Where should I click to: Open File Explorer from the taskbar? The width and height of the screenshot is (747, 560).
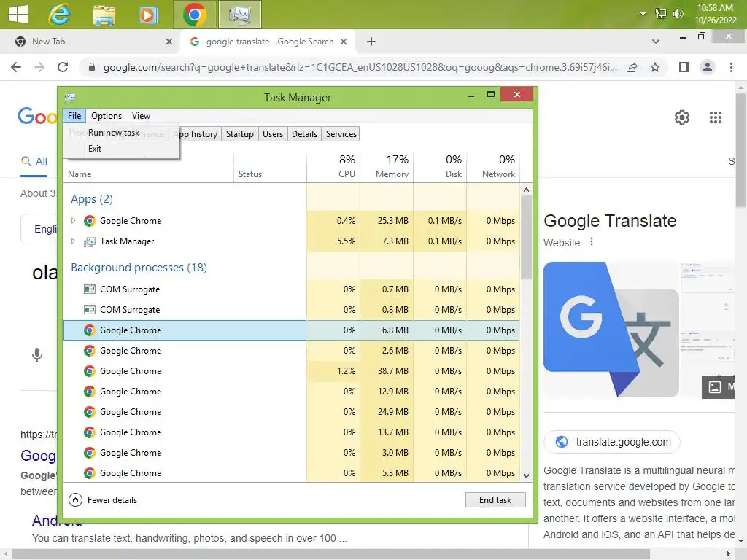click(104, 15)
